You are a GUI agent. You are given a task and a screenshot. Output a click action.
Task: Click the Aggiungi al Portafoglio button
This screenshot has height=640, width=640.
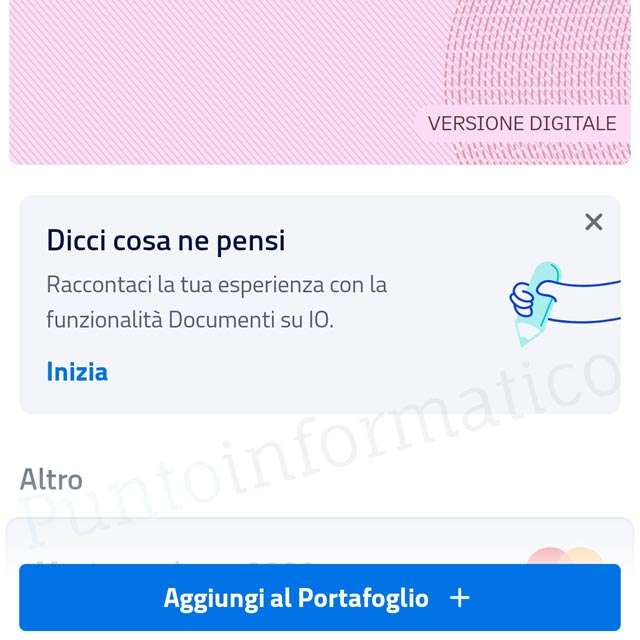320,598
